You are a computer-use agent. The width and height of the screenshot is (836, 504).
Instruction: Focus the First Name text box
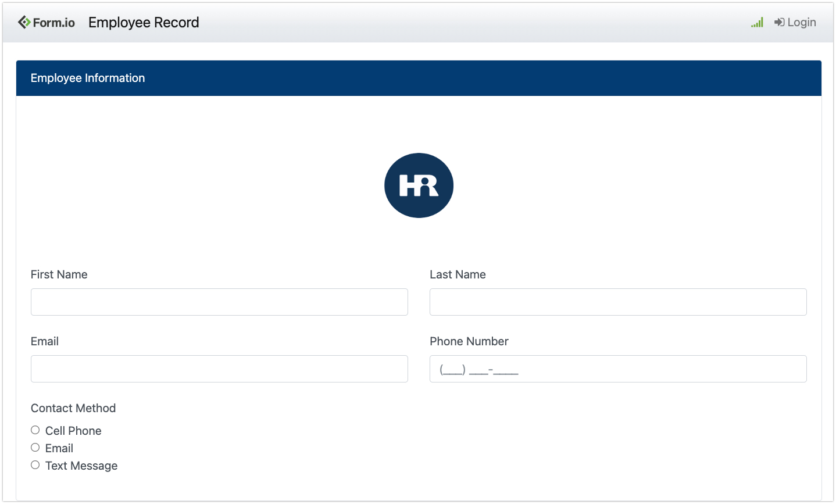[x=219, y=302]
